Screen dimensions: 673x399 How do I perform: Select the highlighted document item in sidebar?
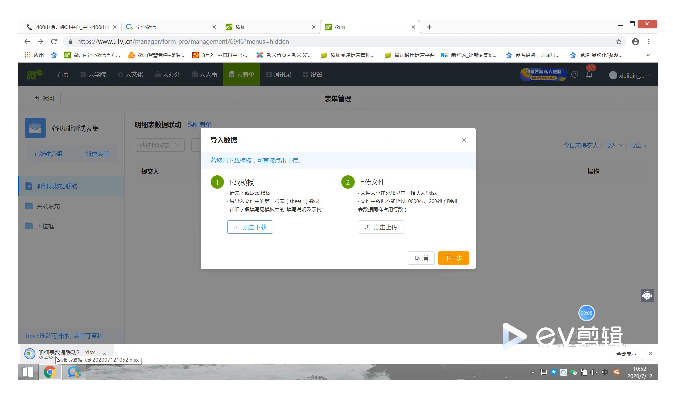pos(71,186)
